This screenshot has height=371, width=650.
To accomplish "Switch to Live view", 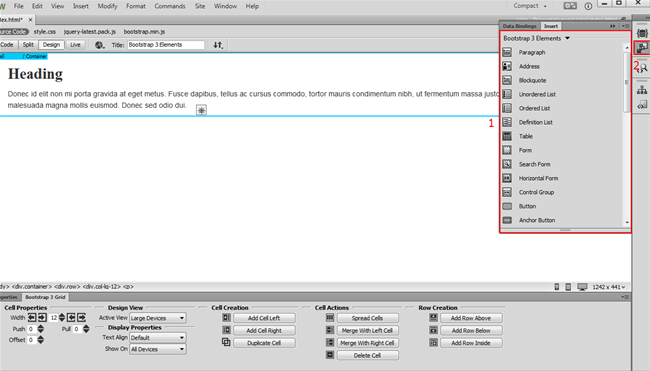I will [75, 45].
